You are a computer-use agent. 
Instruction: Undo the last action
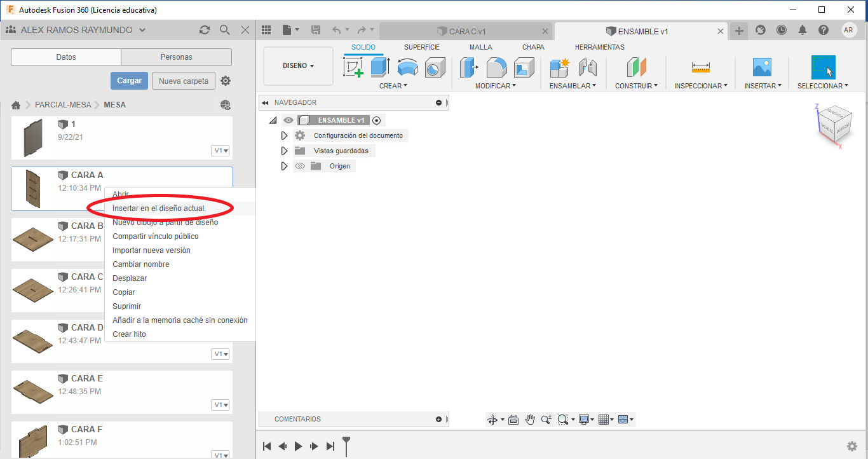(x=337, y=30)
